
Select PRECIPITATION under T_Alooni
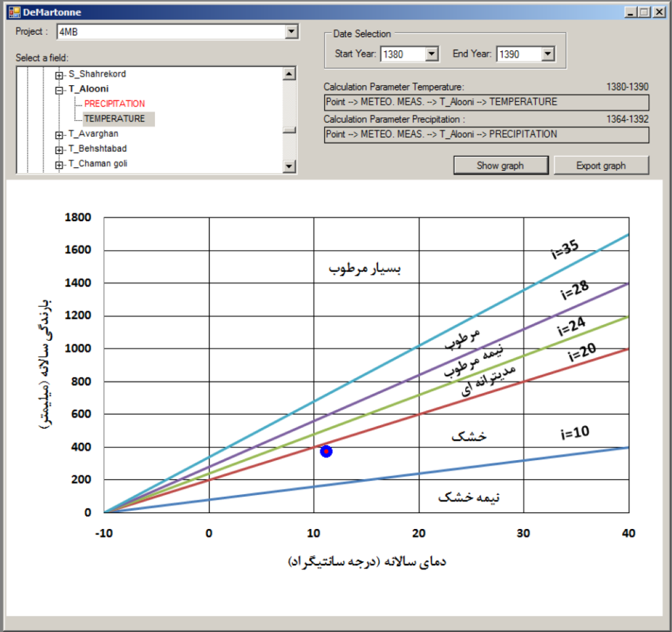[x=114, y=104]
